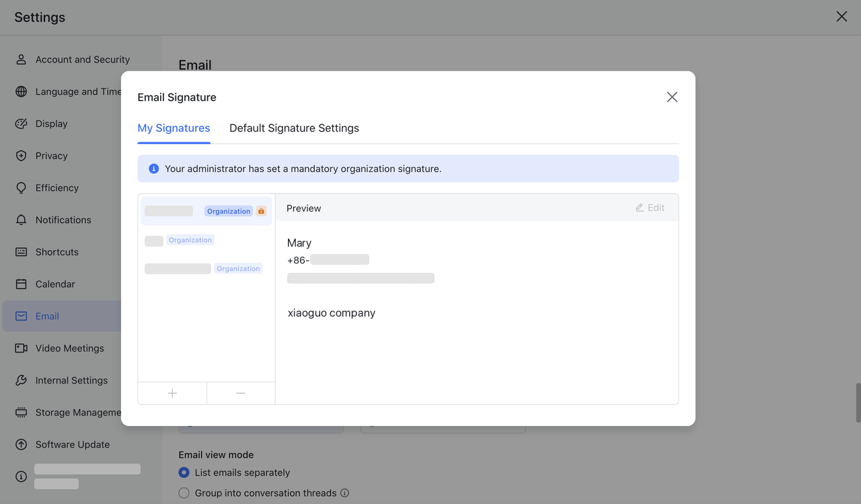
Task: Add a new signature with the plus button
Action: 172,393
